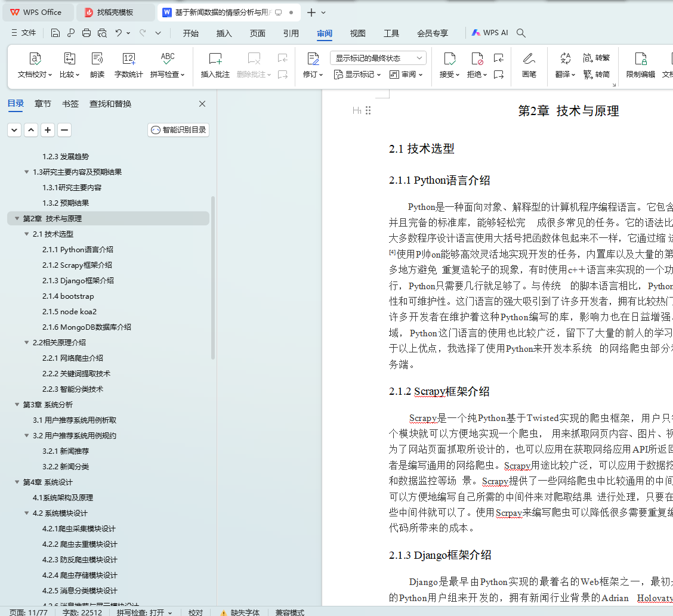
Task: Go to 4.2.3 防反爬虫模块设计 heading
Action: [80, 560]
